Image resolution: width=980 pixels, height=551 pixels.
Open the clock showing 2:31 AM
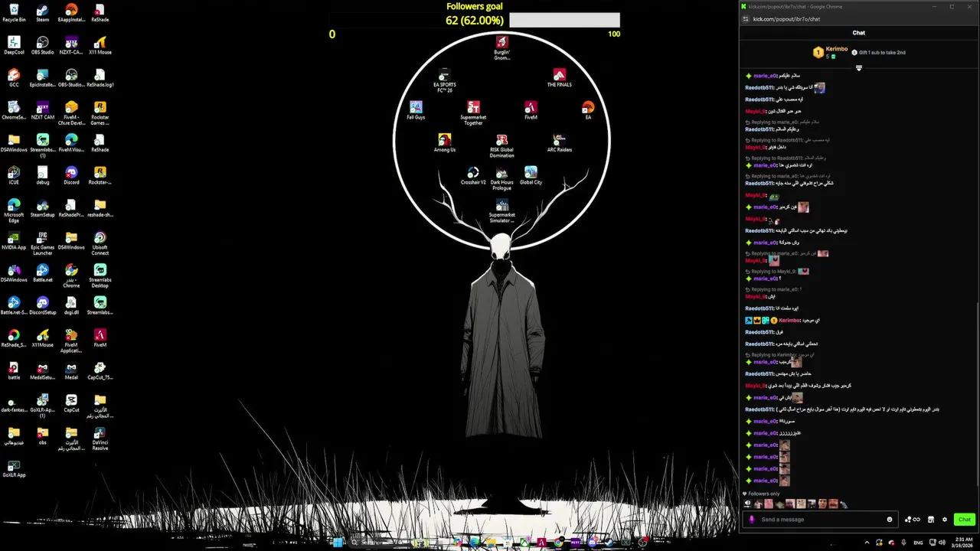point(964,543)
